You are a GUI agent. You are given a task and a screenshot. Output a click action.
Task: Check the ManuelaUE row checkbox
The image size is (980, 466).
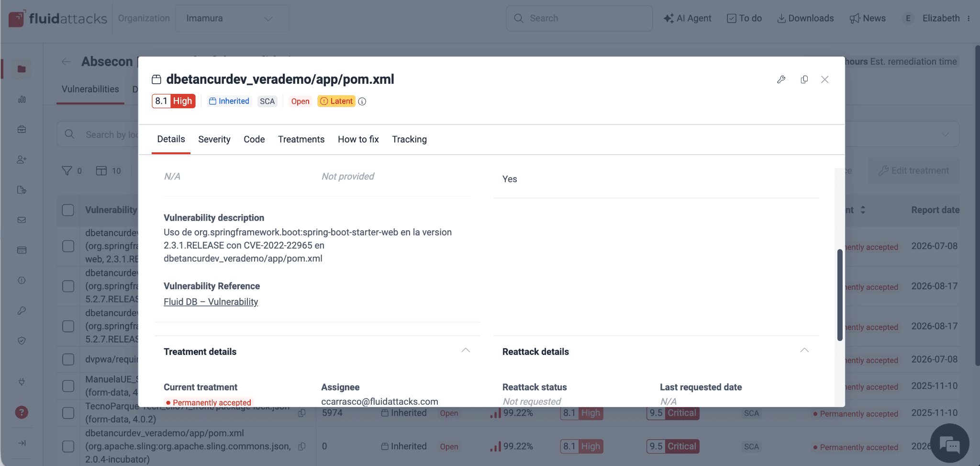(x=68, y=386)
